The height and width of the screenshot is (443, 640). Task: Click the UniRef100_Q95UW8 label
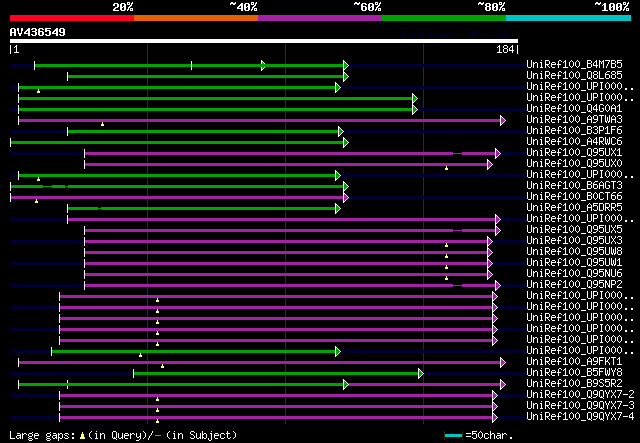click(574, 252)
